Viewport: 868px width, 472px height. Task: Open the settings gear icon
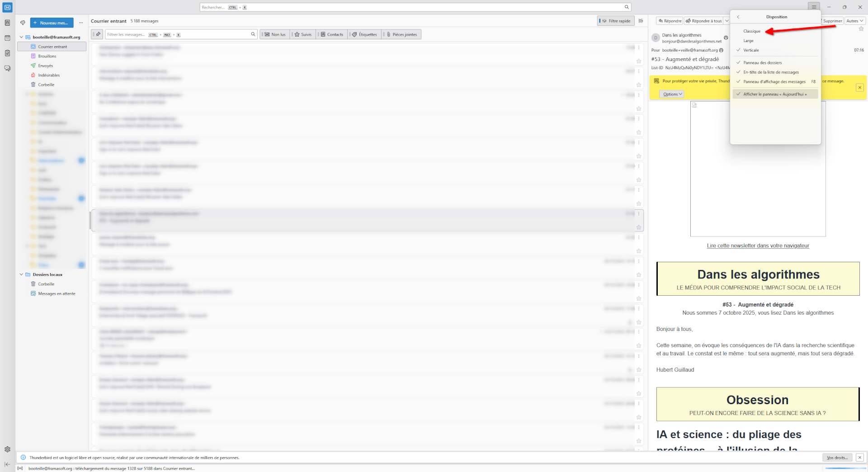pyautogui.click(x=7, y=449)
